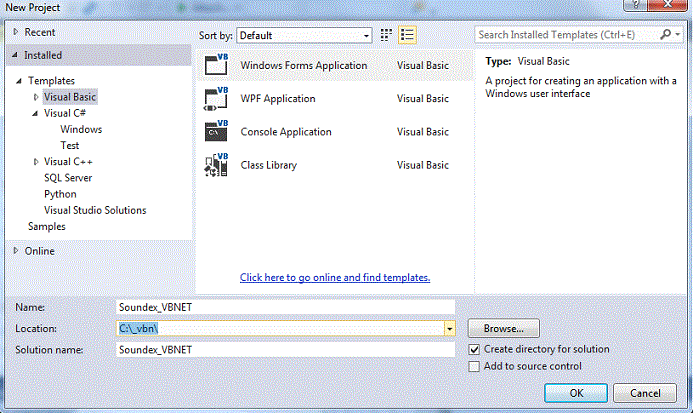693x413 pixels.
Task: Expand the Online section
Action: coord(15,251)
